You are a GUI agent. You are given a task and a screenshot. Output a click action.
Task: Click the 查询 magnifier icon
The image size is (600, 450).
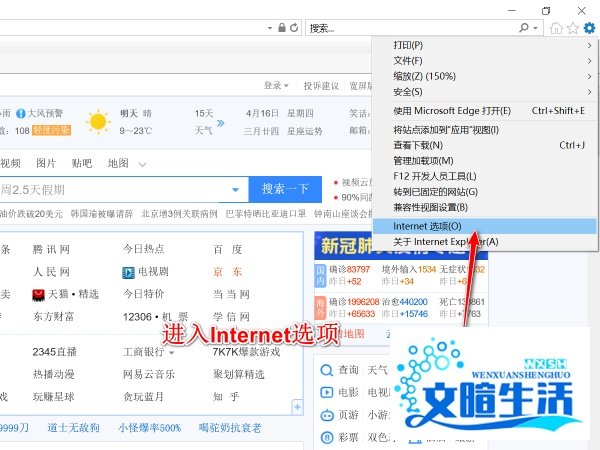pyautogui.click(x=326, y=370)
